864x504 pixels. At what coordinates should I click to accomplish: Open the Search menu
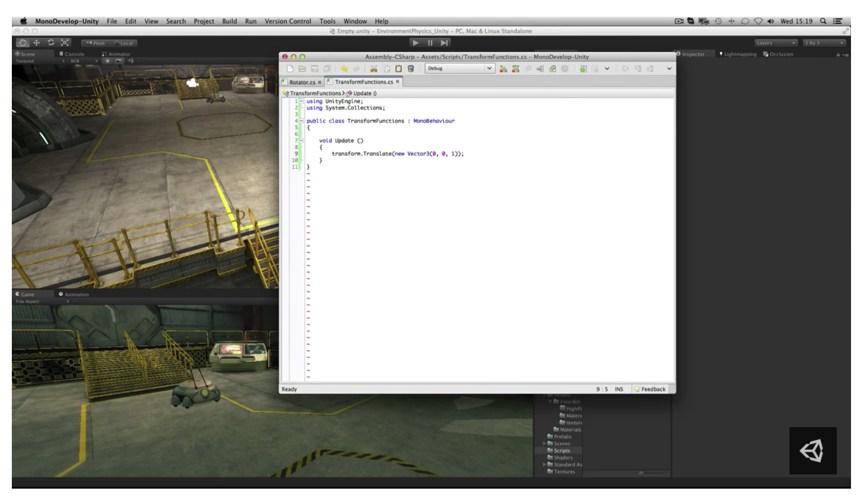pos(176,21)
